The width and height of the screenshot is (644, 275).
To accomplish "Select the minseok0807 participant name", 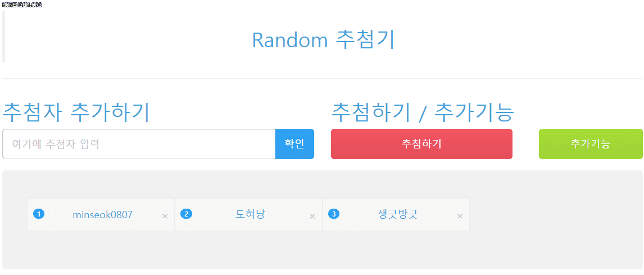I will 103,215.
